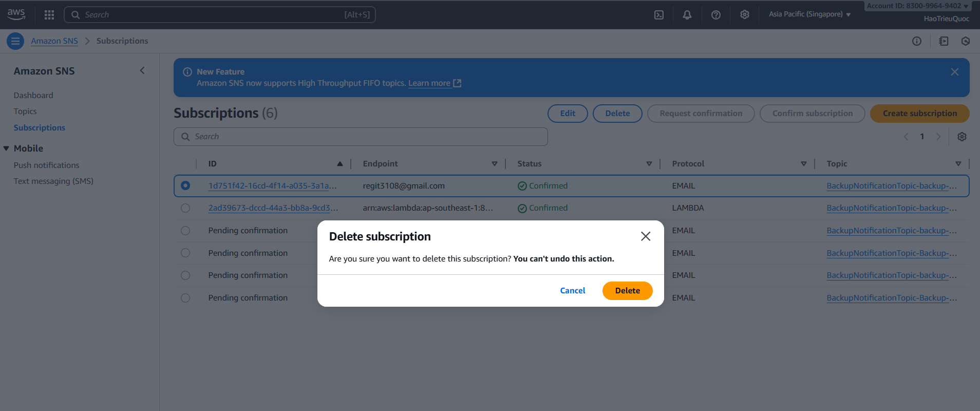Open settings gear in top navigation
Image resolution: width=980 pixels, height=411 pixels.
tap(745, 15)
